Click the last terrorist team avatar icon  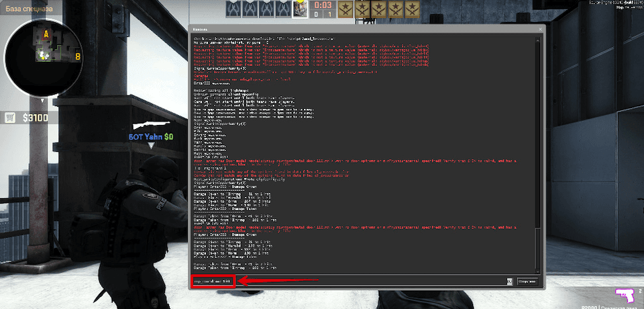(x=413, y=9)
